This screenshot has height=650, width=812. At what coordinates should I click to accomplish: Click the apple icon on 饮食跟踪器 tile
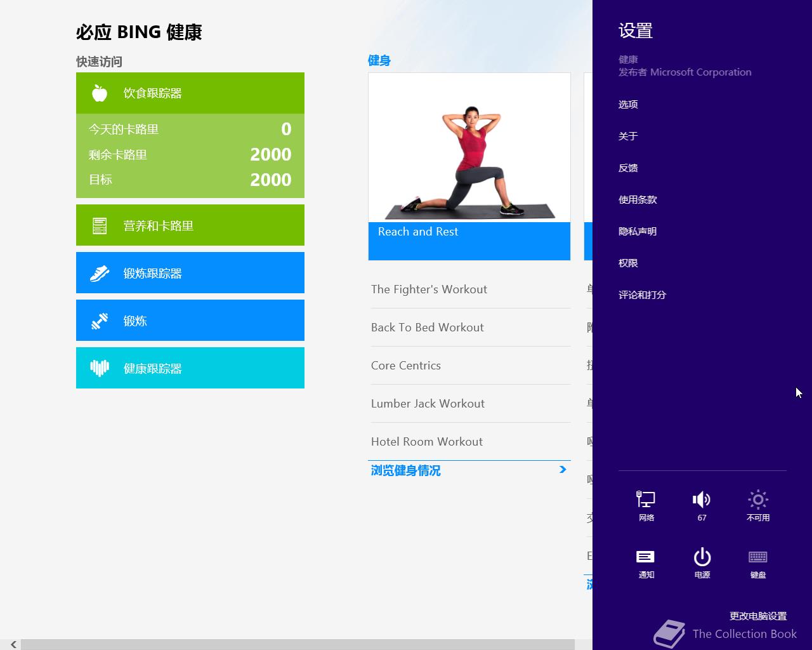click(100, 93)
